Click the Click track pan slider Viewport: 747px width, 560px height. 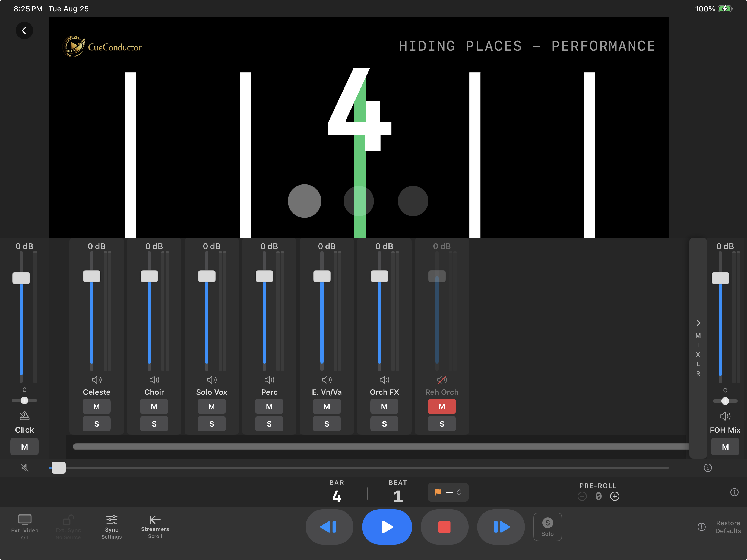(x=24, y=400)
